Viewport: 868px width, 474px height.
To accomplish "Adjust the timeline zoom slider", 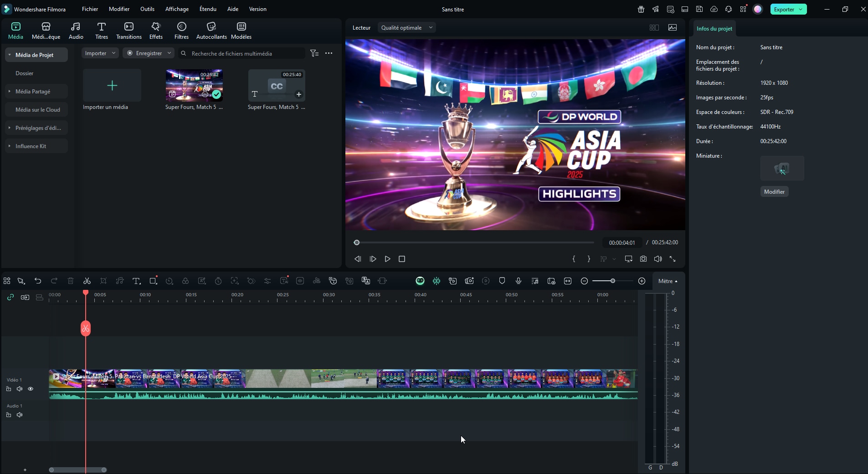I will coord(612,281).
